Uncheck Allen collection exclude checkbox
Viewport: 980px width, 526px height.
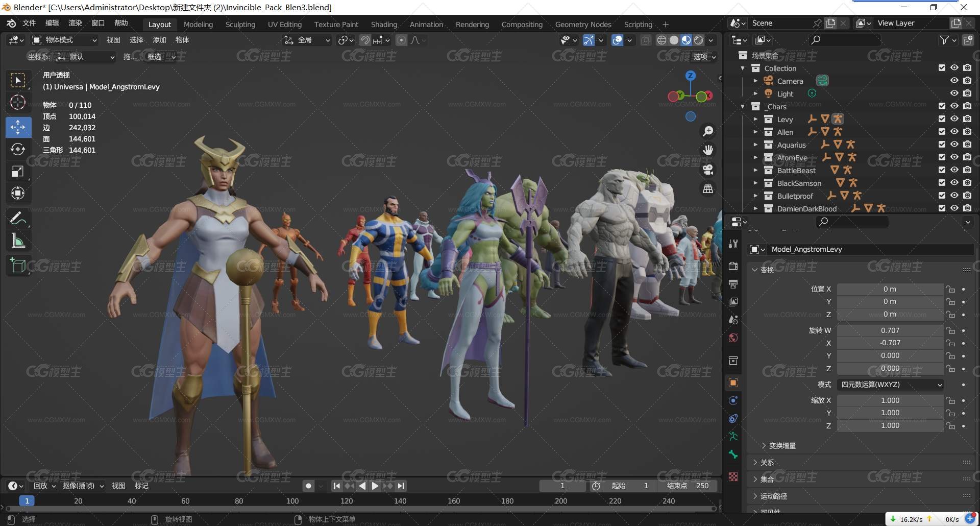(942, 131)
